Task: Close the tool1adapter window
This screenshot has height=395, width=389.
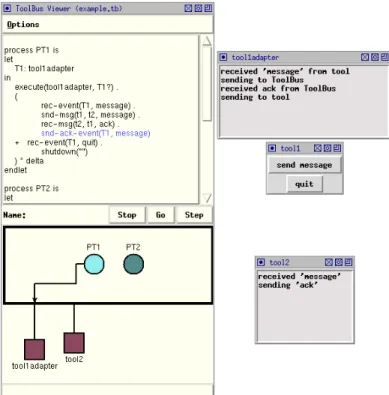Action: click(x=365, y=57)
